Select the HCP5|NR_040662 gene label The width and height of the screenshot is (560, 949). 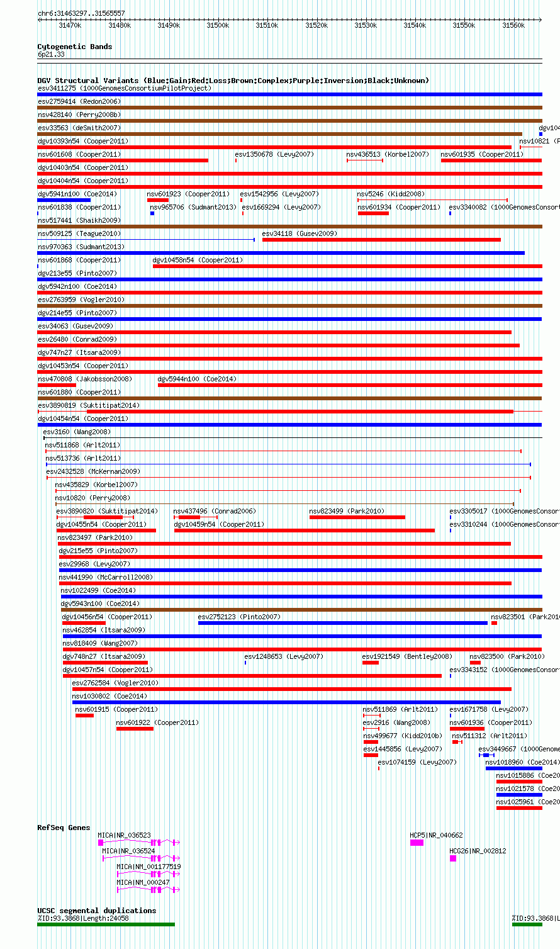click(437, 836)
